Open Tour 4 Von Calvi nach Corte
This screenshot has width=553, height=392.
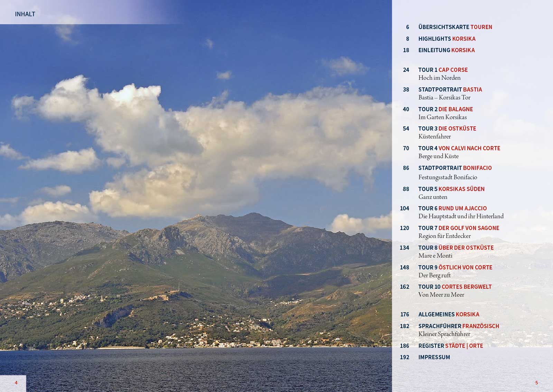[459, 148]
